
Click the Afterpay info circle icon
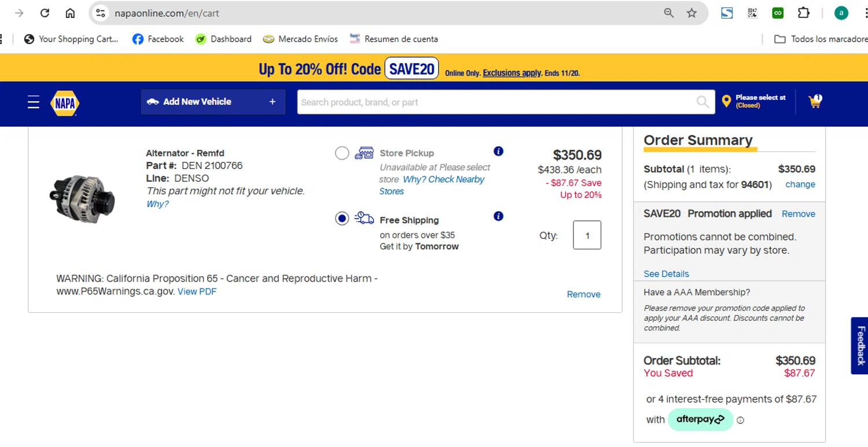[x=740, y=420]
